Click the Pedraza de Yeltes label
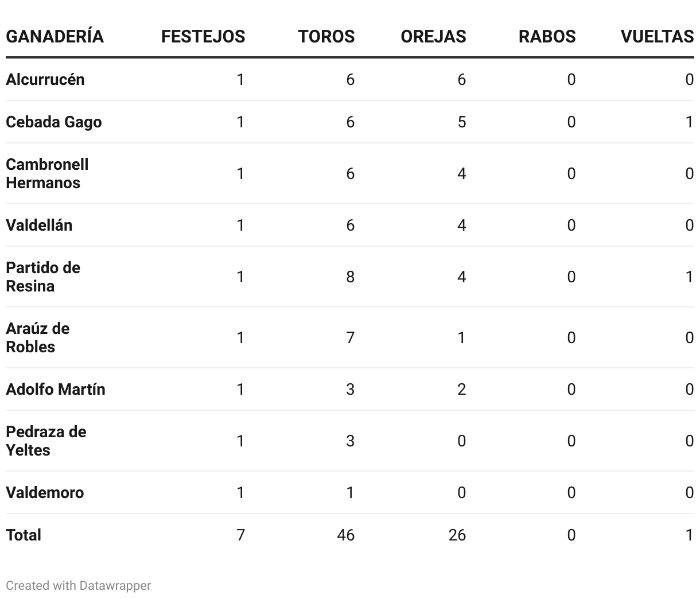The height and width of the screenshot is (599, 700). pos(46,441)
